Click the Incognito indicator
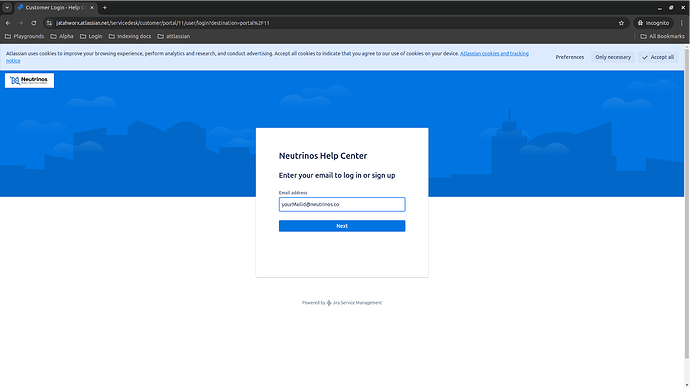Screen dimensions: 690x388 tap(653, 23)
